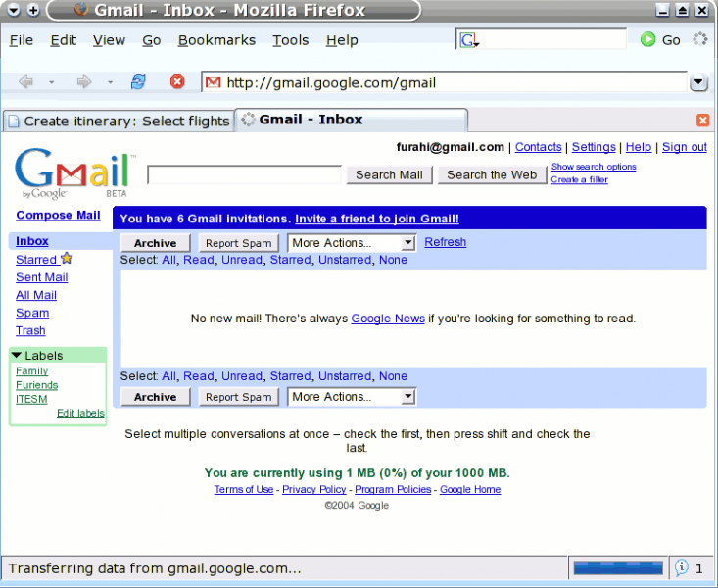This screenshot has height=588, width=718.
Task: Open the bottom More Actions dropdown
Action: (353, 397)
